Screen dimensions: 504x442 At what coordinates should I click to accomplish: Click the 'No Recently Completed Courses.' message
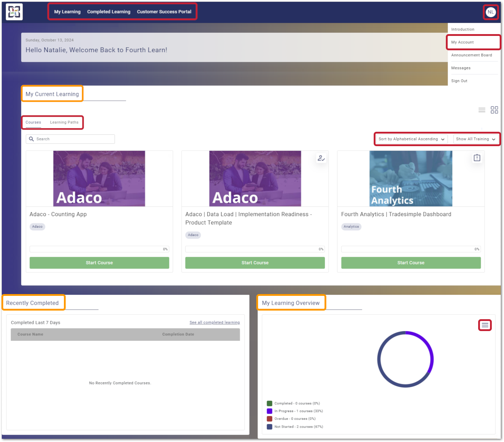120,383
